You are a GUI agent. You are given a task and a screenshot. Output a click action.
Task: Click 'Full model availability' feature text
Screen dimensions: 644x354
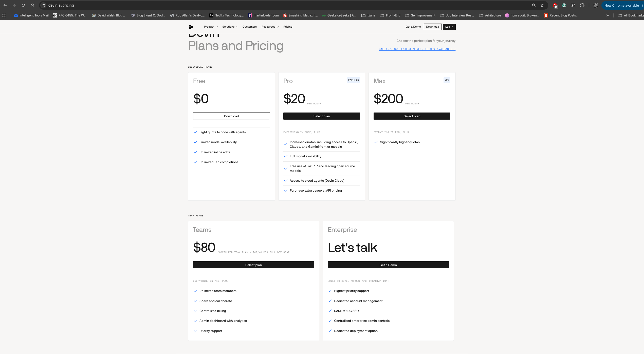point(305,156)
